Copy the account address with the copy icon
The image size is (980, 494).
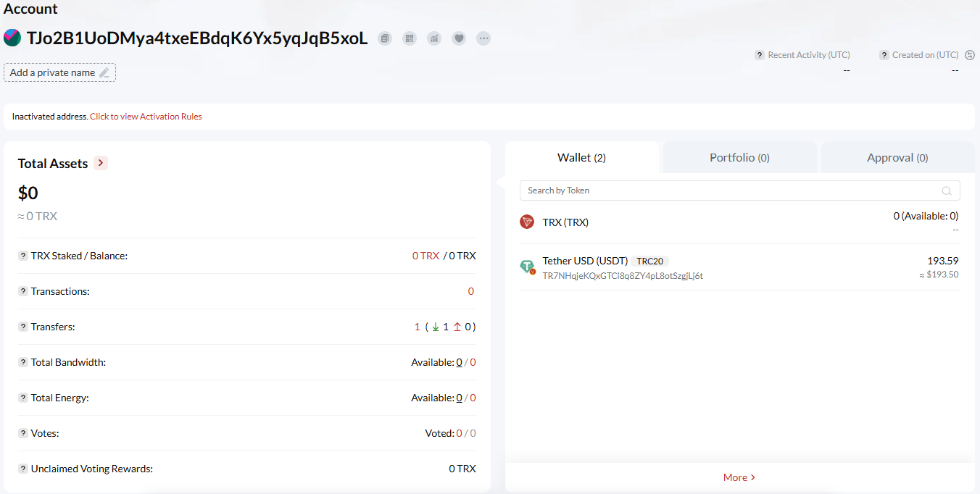point(386,38)
